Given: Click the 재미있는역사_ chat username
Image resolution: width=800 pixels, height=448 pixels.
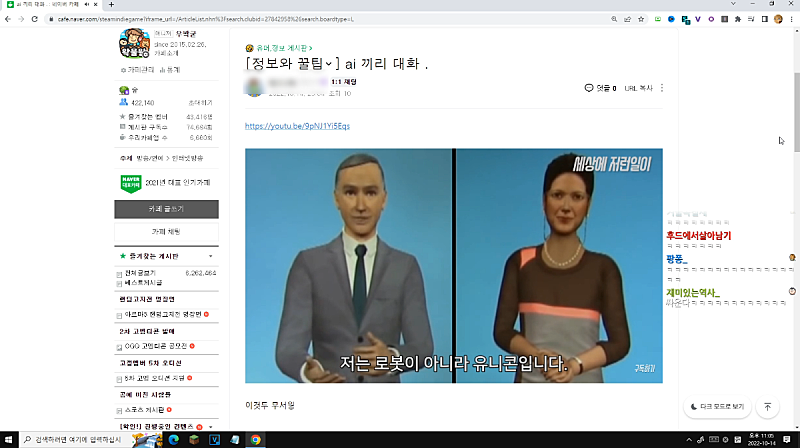Looking at the screenshot, I should [x=693, y=292].
